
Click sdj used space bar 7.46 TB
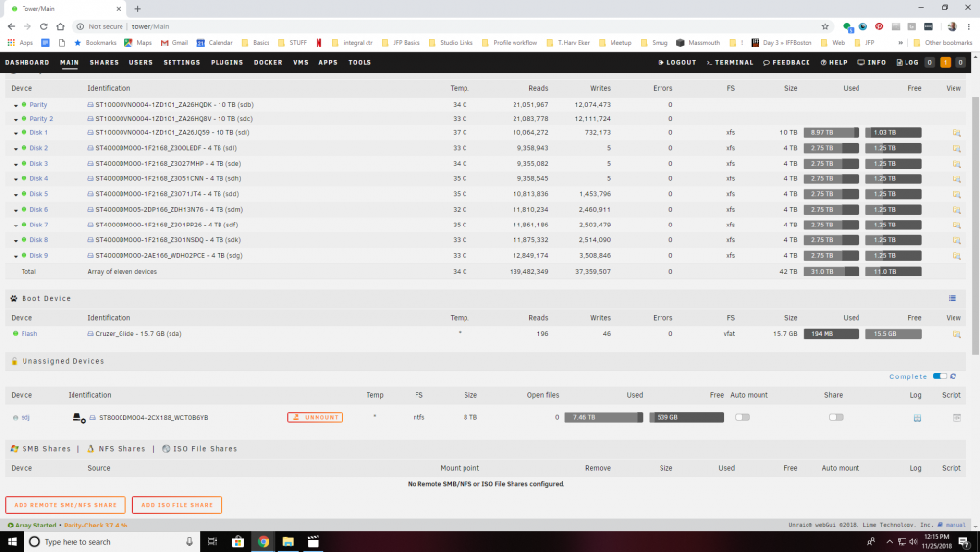tap(604, 417)
